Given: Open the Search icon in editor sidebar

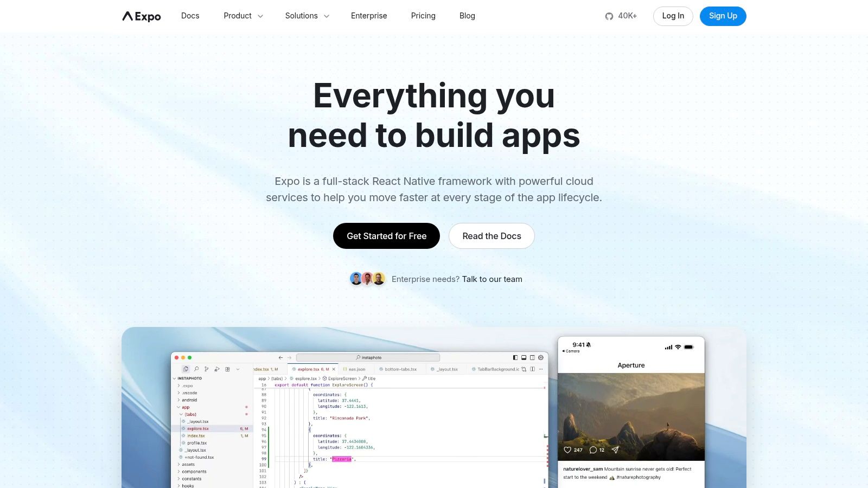Looking at the screenshot, I should click(196, 369).
